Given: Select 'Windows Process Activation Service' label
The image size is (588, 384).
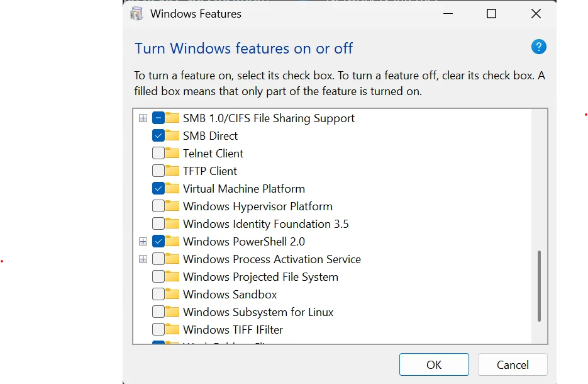Looking at the screenshot, I should point(272,259).
